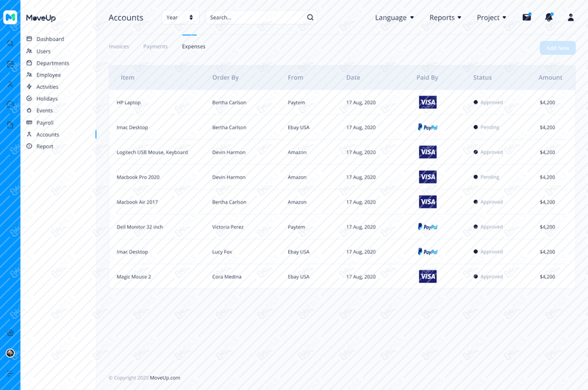Switch to the Invoices tab
588x390 pixels.
119,46
